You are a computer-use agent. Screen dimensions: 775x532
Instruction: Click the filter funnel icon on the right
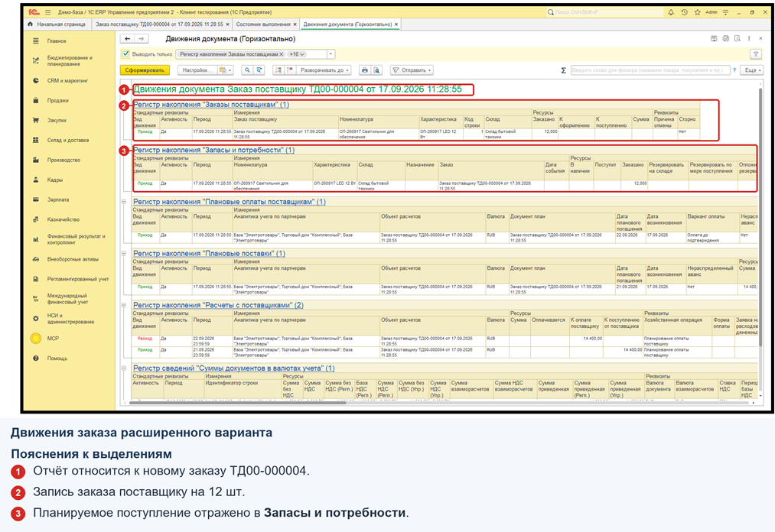[756, 54]
